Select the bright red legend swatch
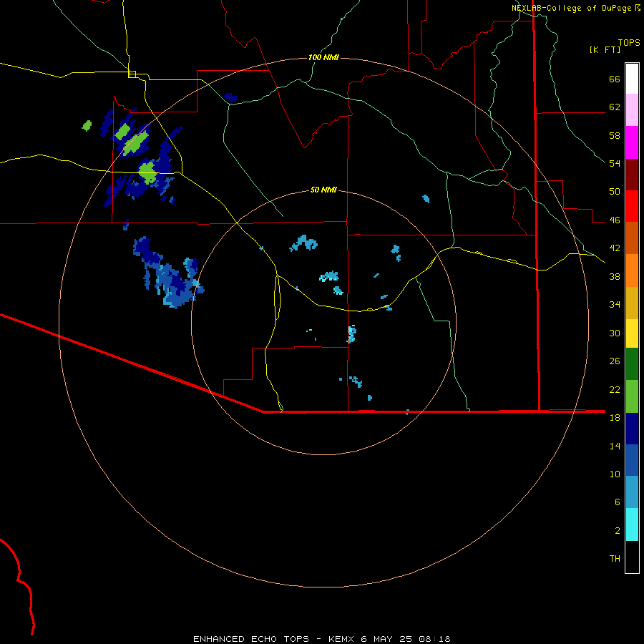Image resolution: width=644 pixels, height=644 pixels. coord(632,206)
